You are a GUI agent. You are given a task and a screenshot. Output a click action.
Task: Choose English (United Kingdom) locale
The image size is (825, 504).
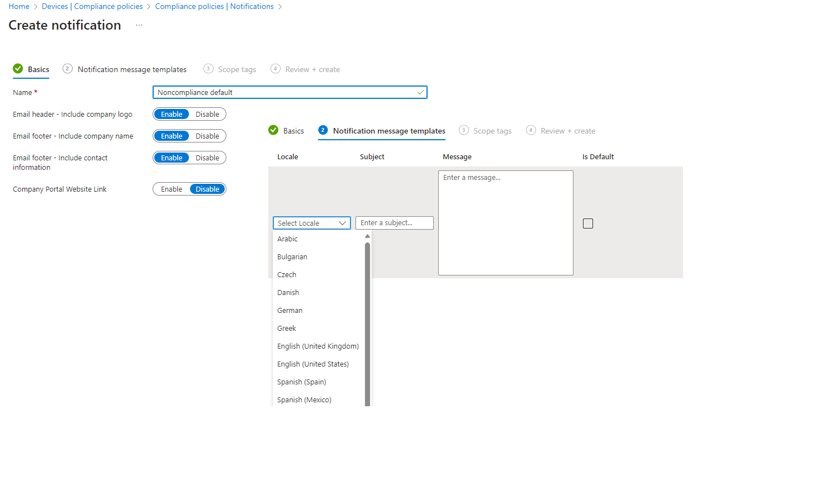coord(319,346)
